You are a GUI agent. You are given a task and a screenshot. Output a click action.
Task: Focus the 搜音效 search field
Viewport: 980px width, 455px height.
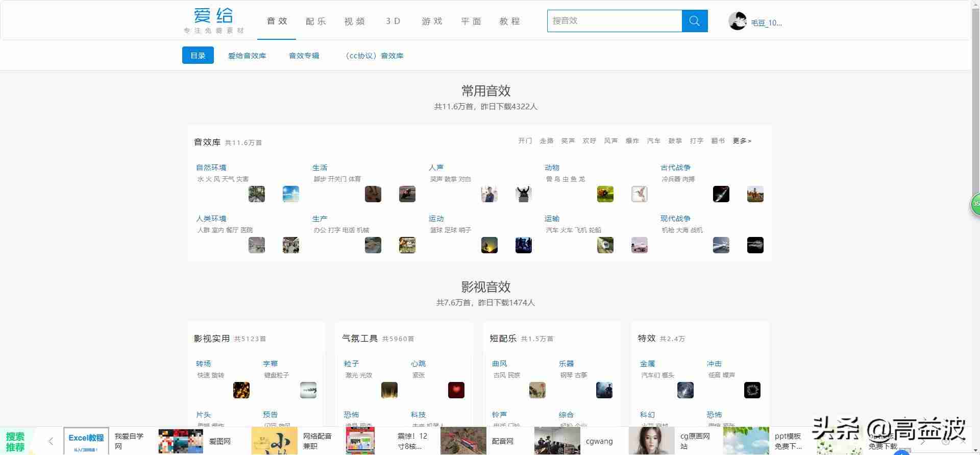(615, 21)
